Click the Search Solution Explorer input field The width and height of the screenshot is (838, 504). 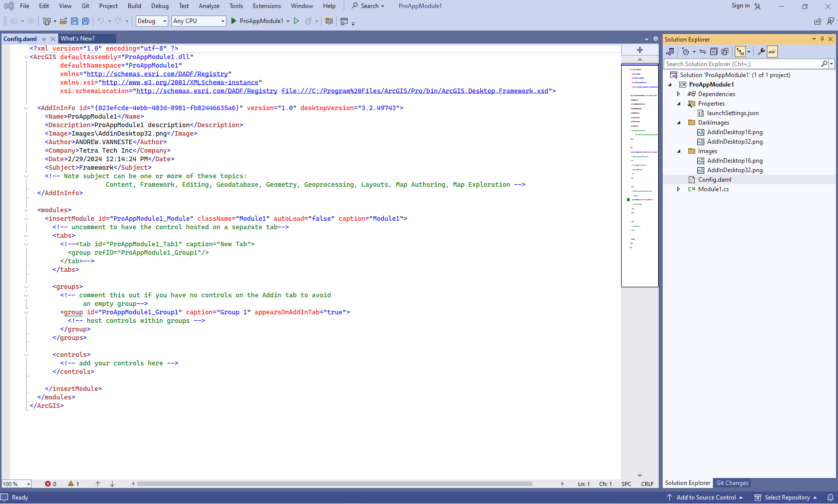742,64
